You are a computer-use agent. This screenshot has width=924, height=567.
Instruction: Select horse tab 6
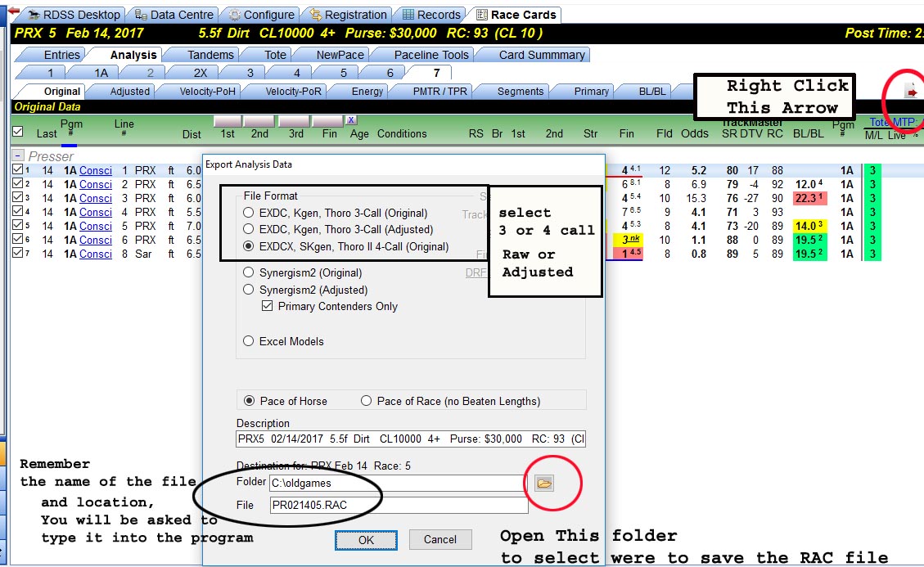pyautogui.click(x=390, y=73)
